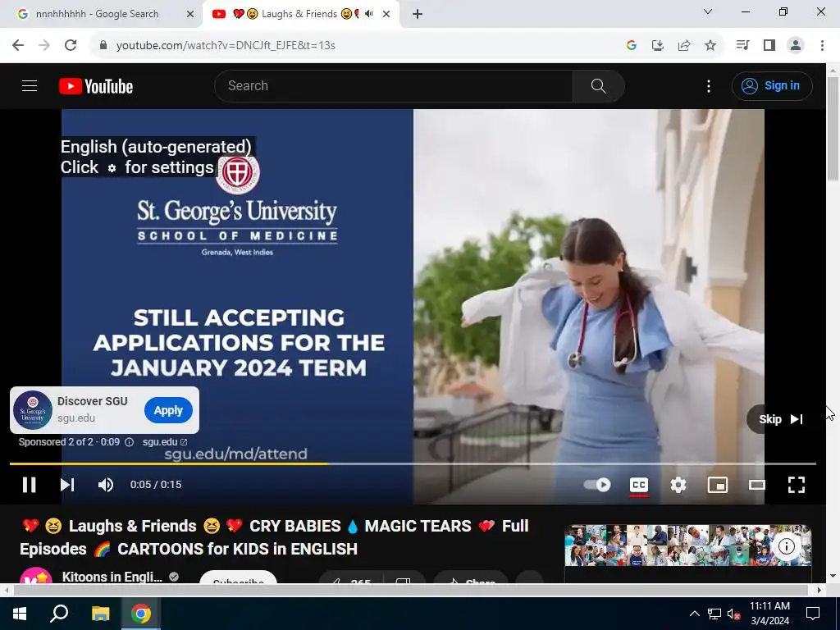This screenshot has height=630, width=840.
Task: Open media control icon in Chrome toolbar
Action: point(742,45)
